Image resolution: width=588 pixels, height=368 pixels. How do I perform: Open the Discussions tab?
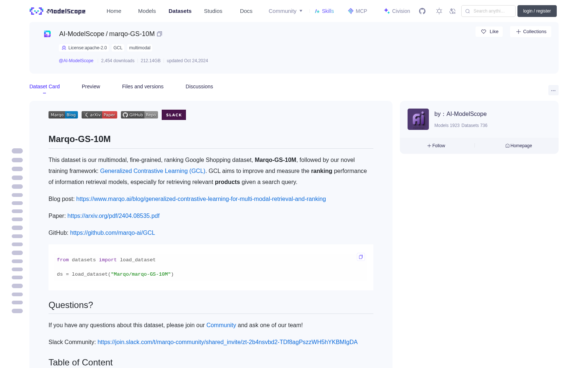(x=199, y=86)
